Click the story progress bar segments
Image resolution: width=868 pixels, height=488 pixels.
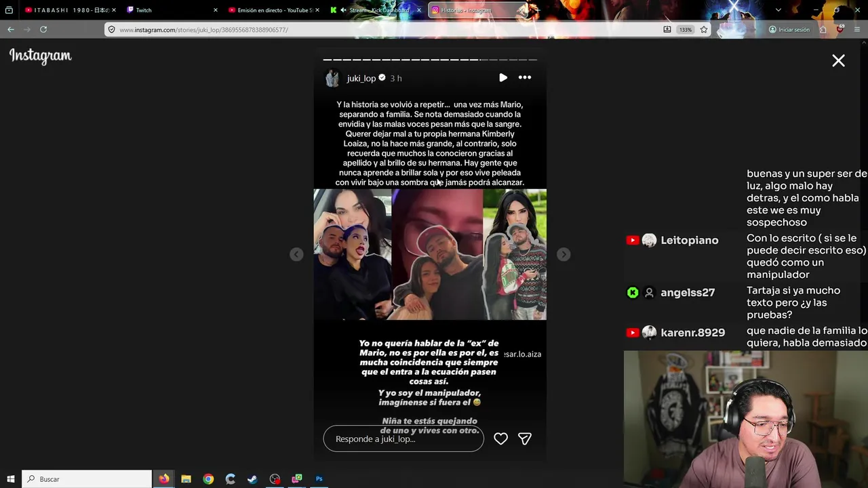(430, 60)
